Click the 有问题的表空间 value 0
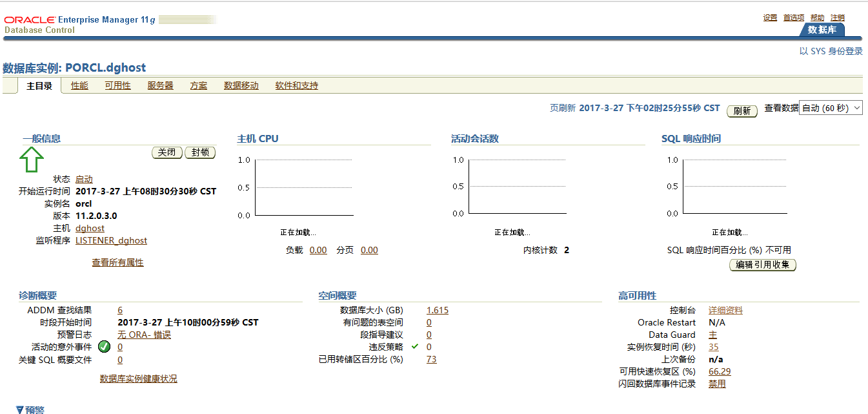Viewport: 868px width, 414px height. pyautogui.click(x=429, y=322)
